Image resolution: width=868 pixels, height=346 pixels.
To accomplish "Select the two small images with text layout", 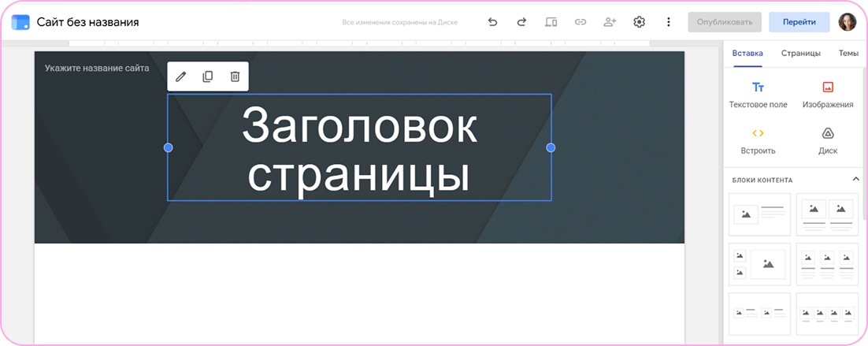I will point(759,314).
